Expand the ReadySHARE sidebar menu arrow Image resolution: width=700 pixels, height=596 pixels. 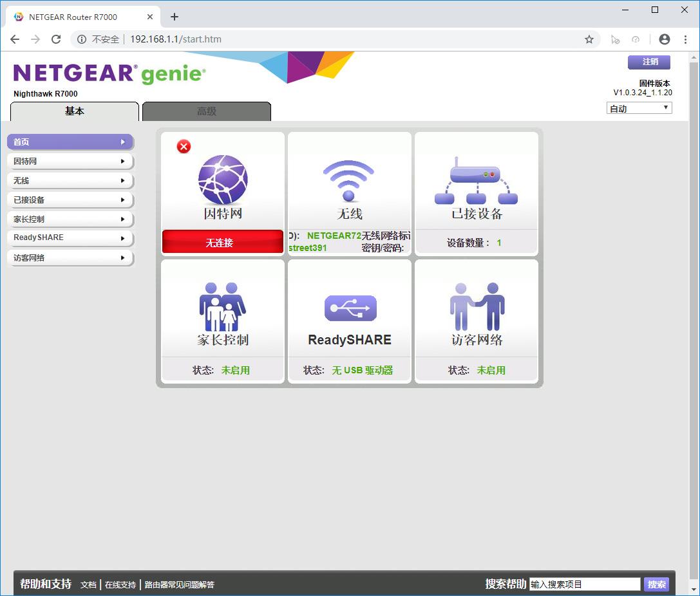(123, 238)
